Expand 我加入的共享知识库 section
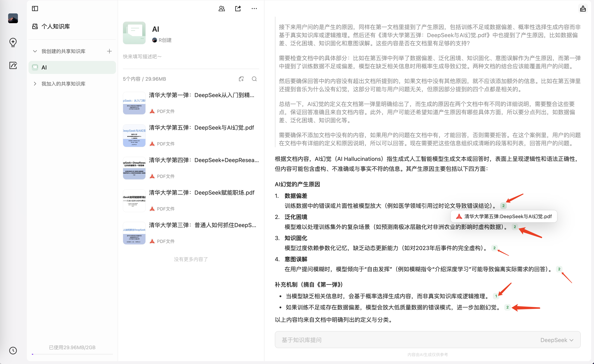The image size is (594, 364). [x=35, y=84]
